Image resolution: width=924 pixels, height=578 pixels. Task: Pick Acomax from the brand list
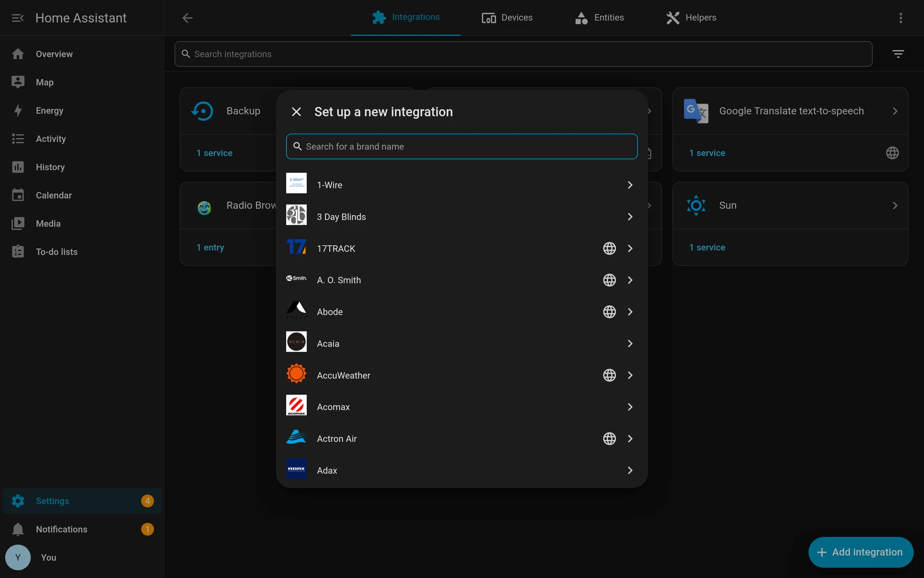point(462,407)
